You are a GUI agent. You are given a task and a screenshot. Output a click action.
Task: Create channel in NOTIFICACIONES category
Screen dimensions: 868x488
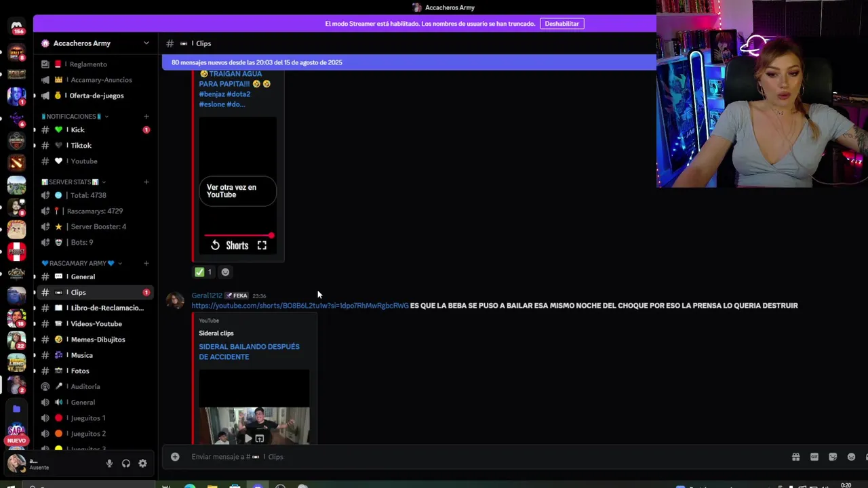click(x=146, y=117)
